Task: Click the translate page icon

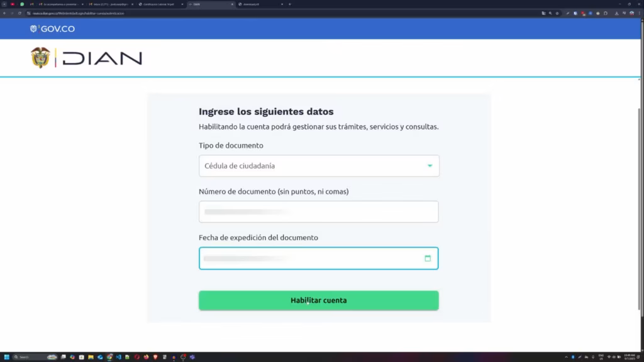Action: (x=543, y=13)
